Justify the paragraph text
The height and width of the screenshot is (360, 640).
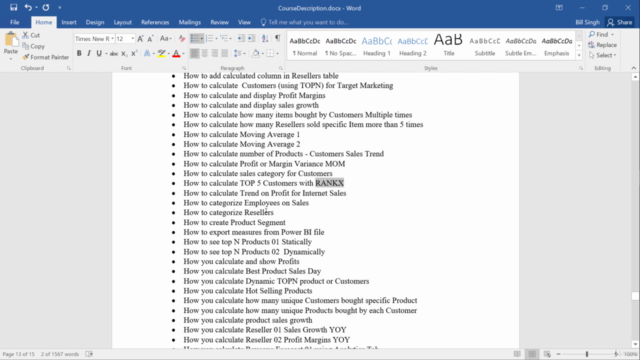[224, 53]
